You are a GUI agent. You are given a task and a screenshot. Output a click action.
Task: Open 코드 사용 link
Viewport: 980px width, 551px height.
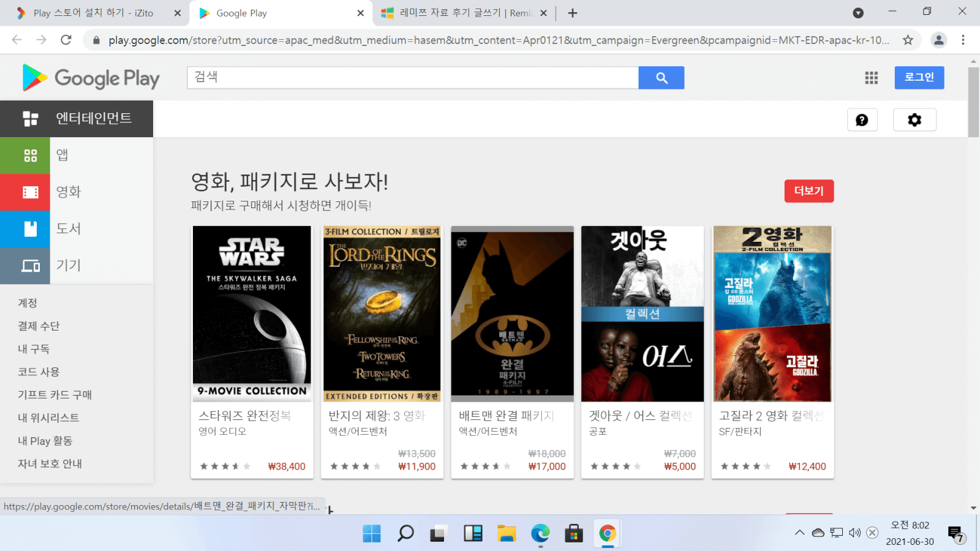pyautogui.click(x=39, y=372)
